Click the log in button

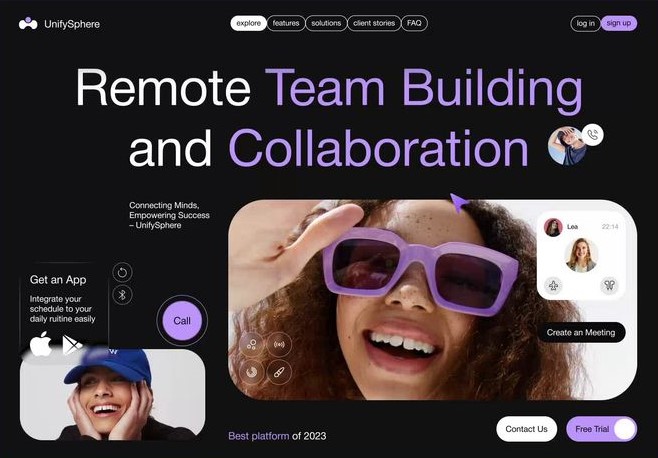tap(585, 24)
